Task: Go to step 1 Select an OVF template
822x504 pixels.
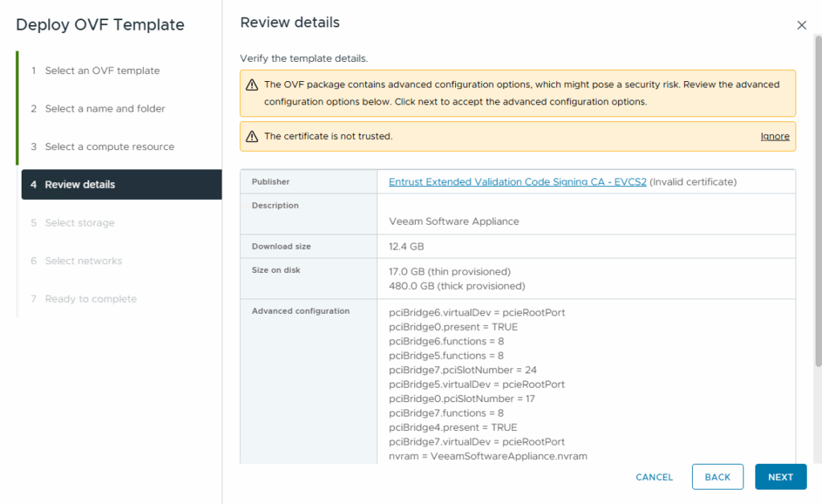Action: tap(102, 71)
